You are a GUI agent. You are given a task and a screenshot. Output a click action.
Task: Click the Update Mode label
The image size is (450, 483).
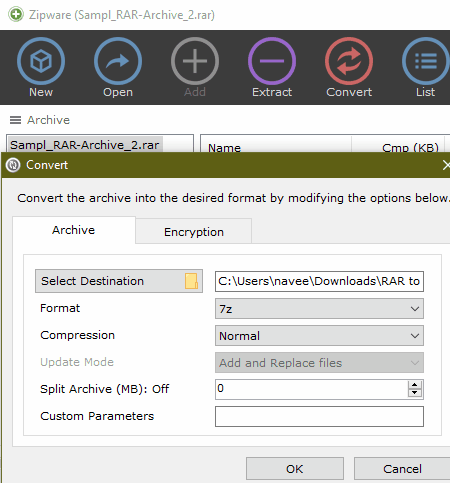77,362
